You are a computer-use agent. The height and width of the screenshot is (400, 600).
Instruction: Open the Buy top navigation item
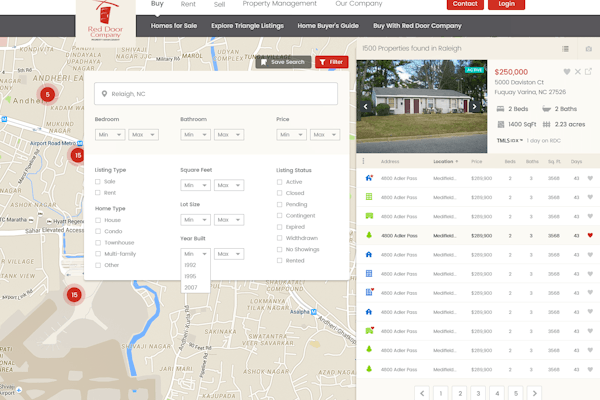[157, 4]
